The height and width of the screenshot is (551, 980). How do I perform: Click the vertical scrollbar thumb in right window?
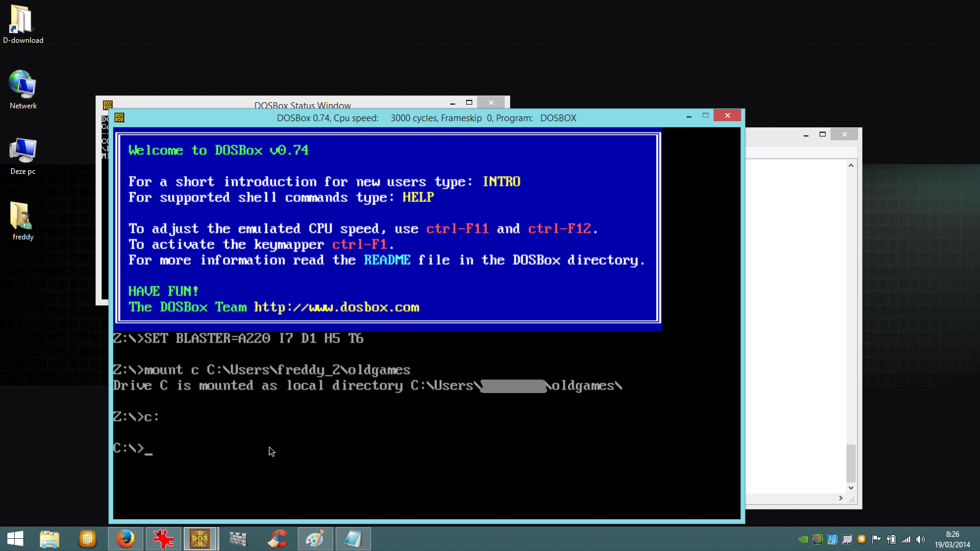851,463
